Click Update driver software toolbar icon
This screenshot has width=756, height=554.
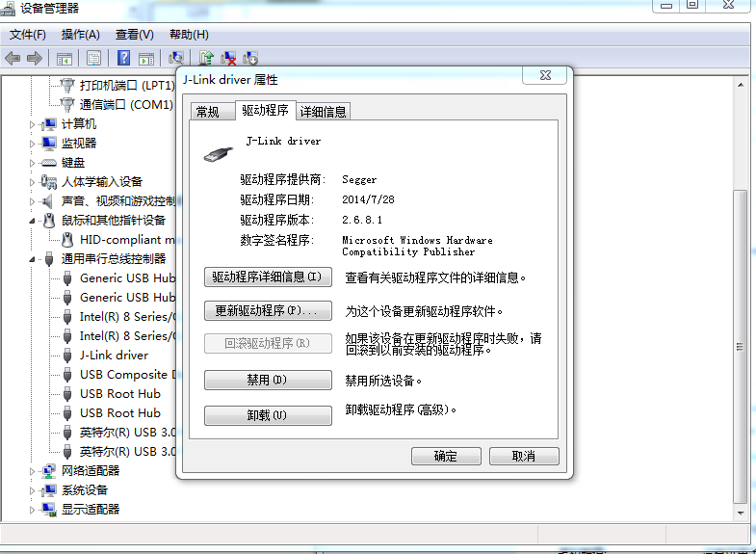coord(206,59)
